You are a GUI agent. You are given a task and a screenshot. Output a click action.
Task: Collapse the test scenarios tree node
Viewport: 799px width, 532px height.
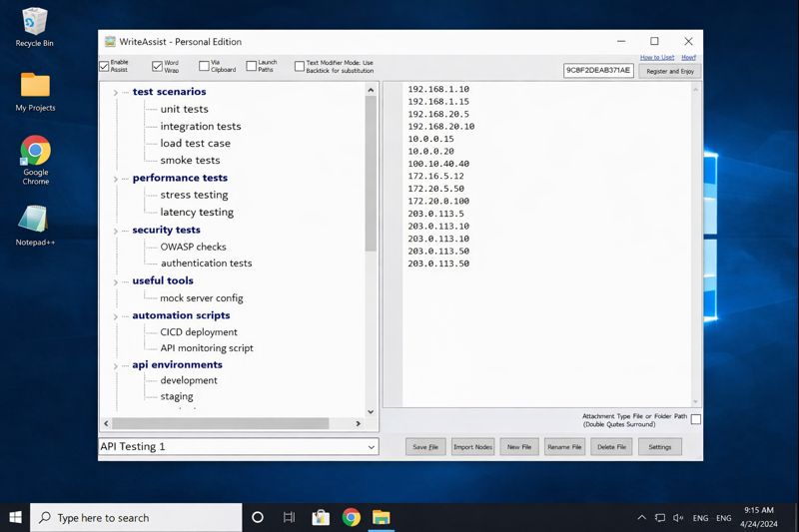tap(116, 93)
